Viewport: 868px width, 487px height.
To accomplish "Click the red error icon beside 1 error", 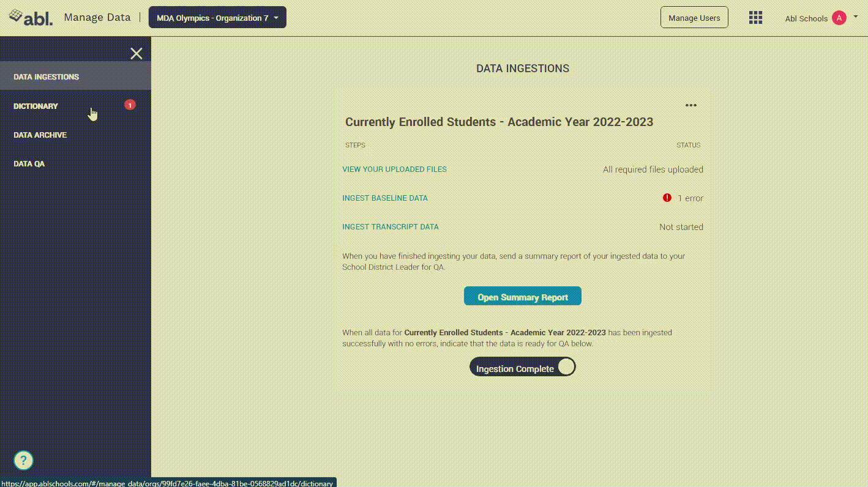I will [667, 198].
